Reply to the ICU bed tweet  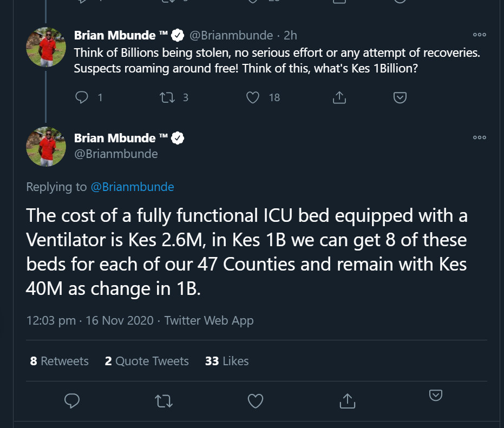pos(72,401)
